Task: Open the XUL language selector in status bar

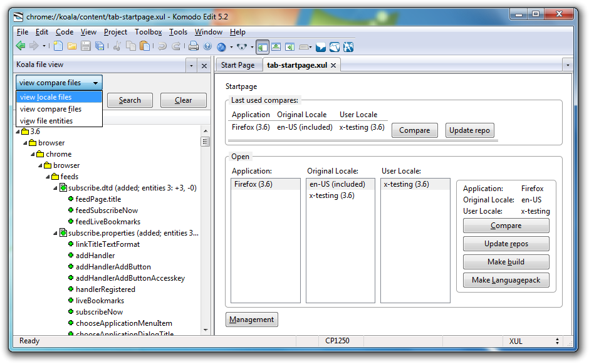Action: point(534,341)
